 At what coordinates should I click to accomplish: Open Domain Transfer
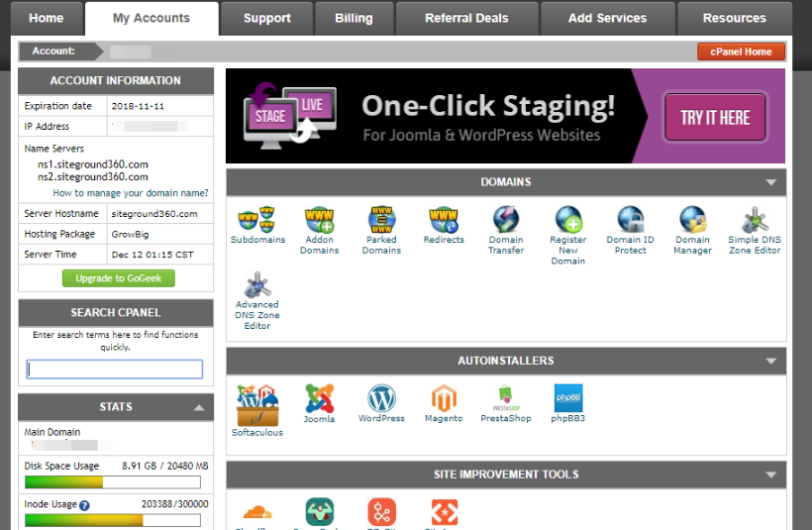[506, 231]
